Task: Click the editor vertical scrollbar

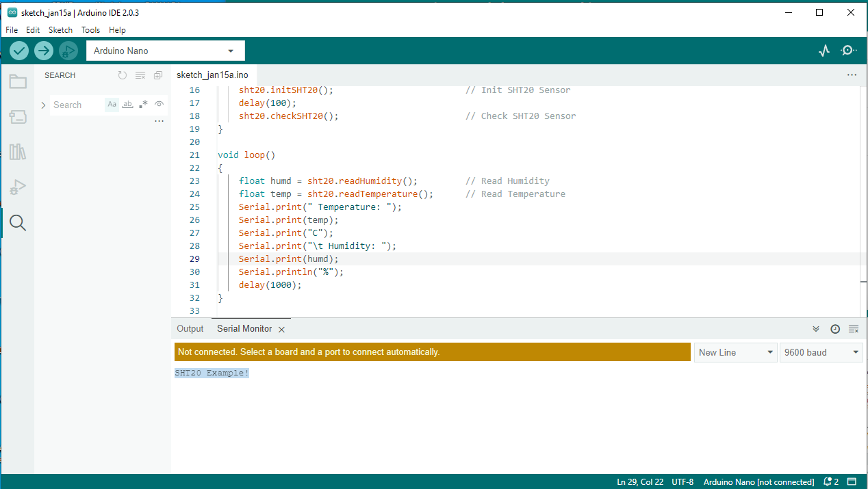Action: (863, 201)
